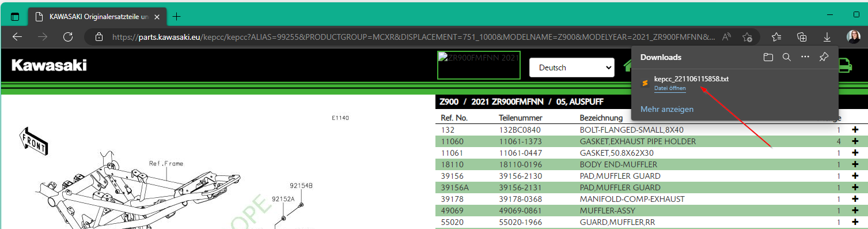Image resolution: width=868 pixels, height=229 pixels.
Task: Click description MUFFLER-ASSY
Action: point(607,211)
